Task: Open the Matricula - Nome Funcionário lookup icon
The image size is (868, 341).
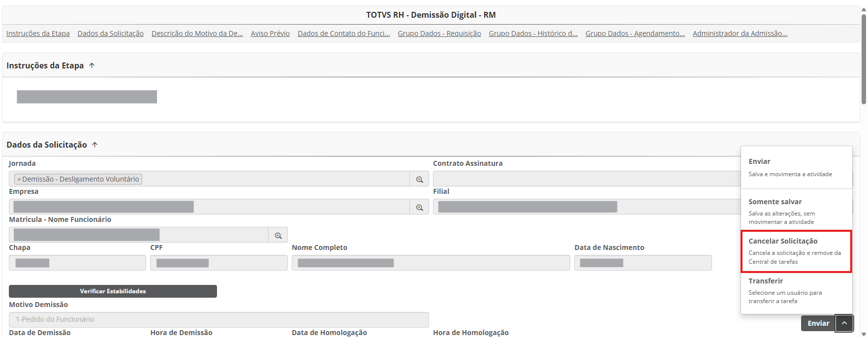Action: (x=278, y=235)
